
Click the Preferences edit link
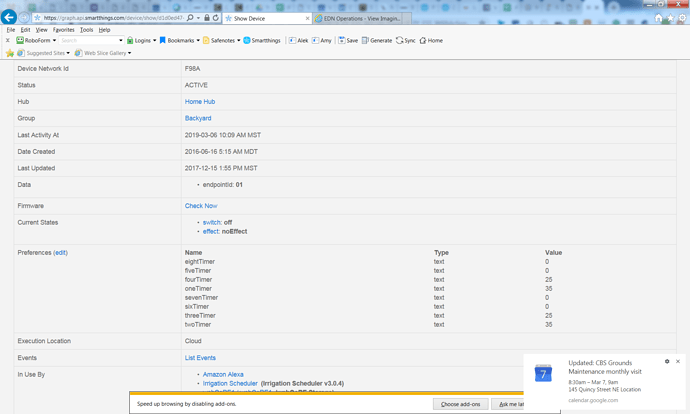(x=60, y=253)
